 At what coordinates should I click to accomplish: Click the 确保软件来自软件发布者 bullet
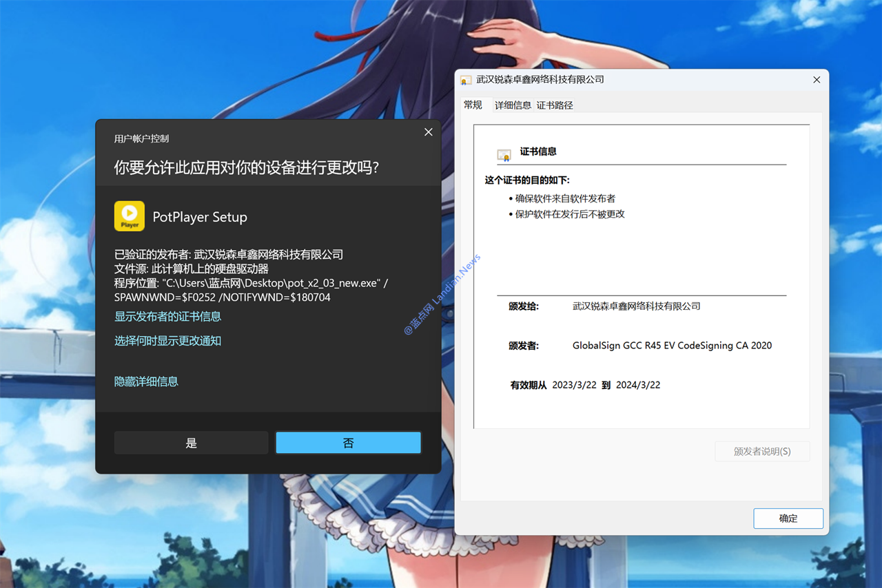pos(565,198)
